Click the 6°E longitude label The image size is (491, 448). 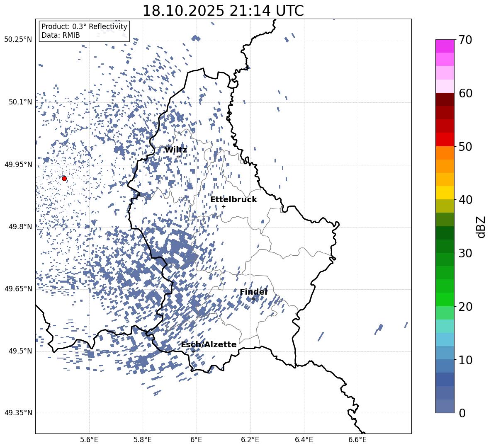click(x=196, y=440)
